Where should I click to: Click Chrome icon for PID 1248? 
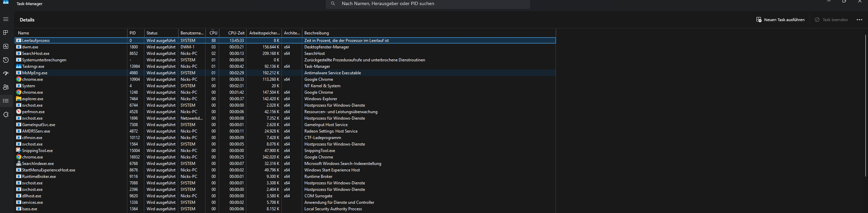[19, 92]
